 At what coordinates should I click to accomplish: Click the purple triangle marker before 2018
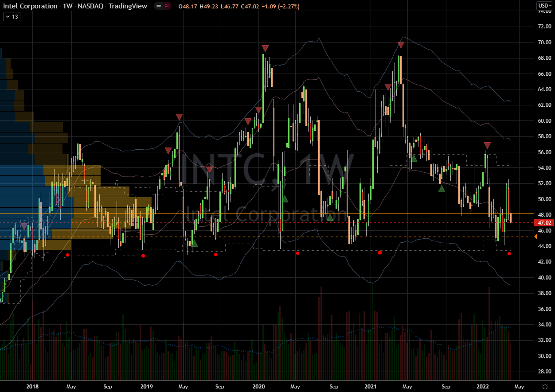tap(24, 226)
